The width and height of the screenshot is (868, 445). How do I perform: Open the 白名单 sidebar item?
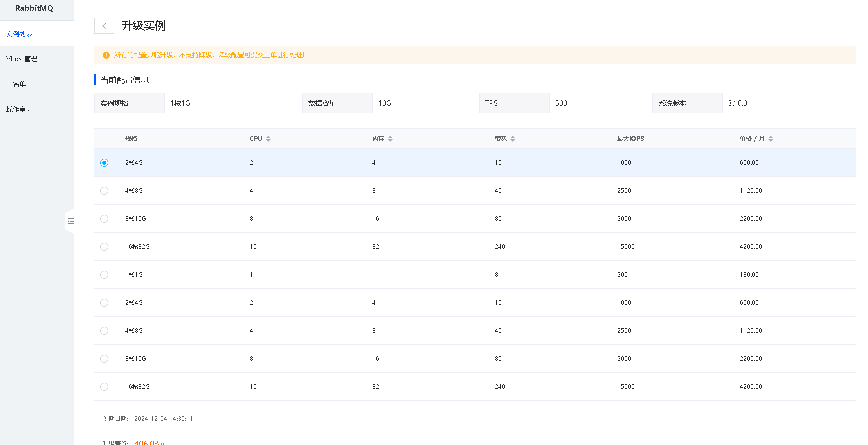click(16, 84)
